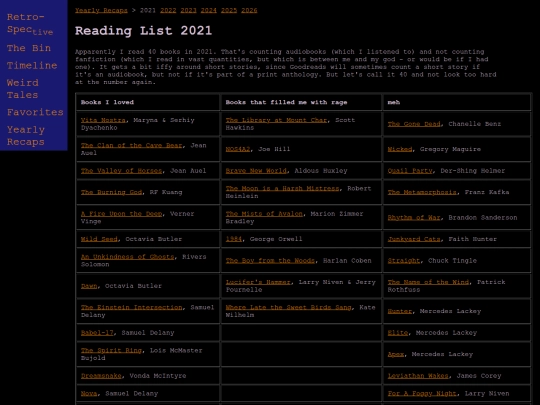Open the Nova book link

point(89,394)
